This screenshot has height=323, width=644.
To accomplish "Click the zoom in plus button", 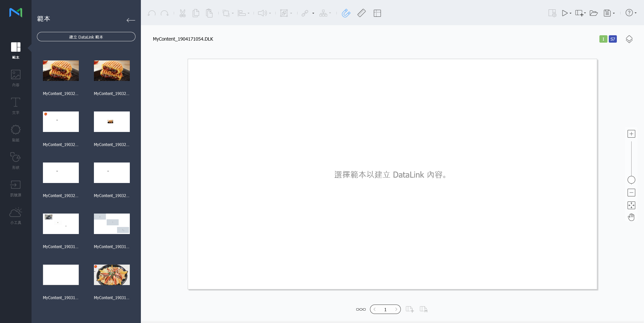I will click(631, 134).
